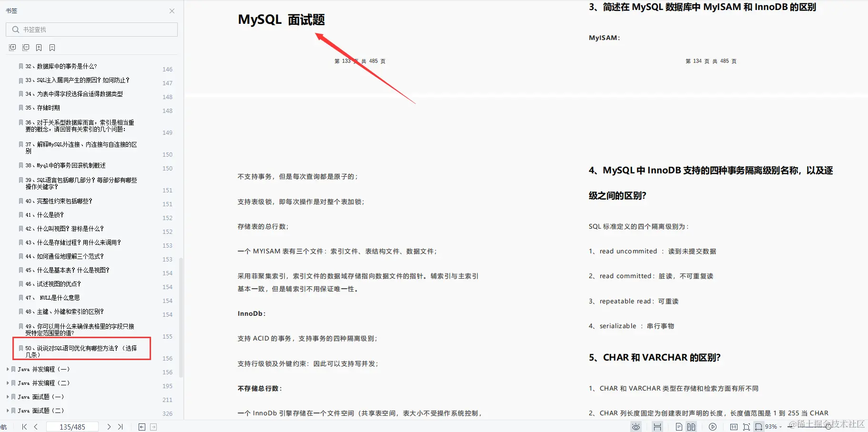The image size is (868, 432).
Task: Click the MyISAM: subheading
Action: click(604, 38)
